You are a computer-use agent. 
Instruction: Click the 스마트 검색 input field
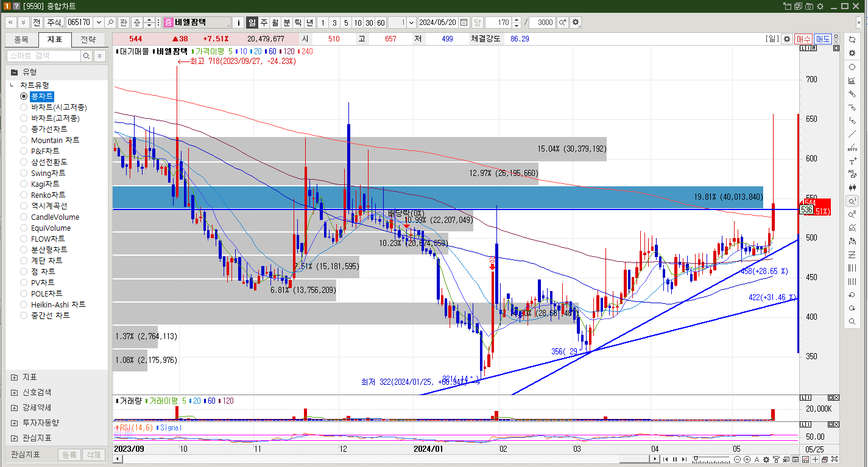(x=44, y=56)
